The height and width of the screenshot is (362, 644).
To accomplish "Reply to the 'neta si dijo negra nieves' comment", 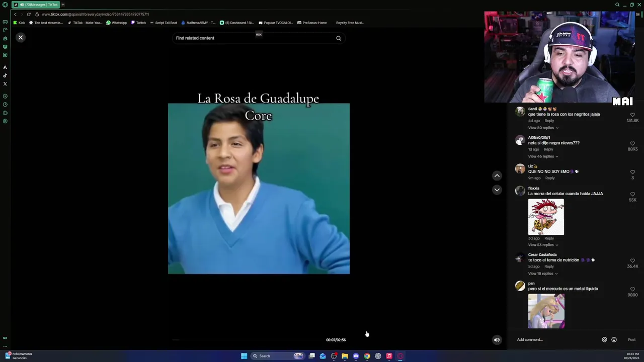I will click(x=548, y=149).
